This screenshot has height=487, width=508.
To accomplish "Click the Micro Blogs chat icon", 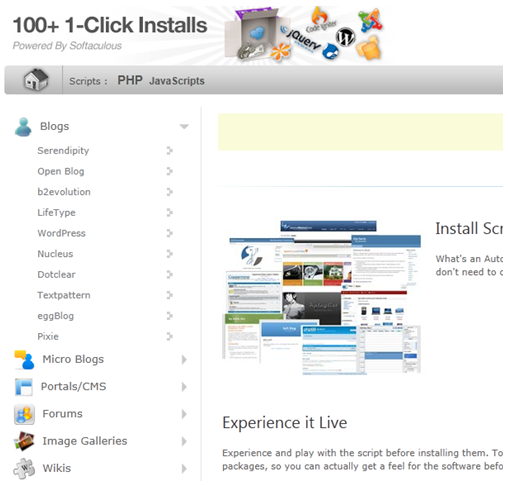I will click(x=24, y=360).
